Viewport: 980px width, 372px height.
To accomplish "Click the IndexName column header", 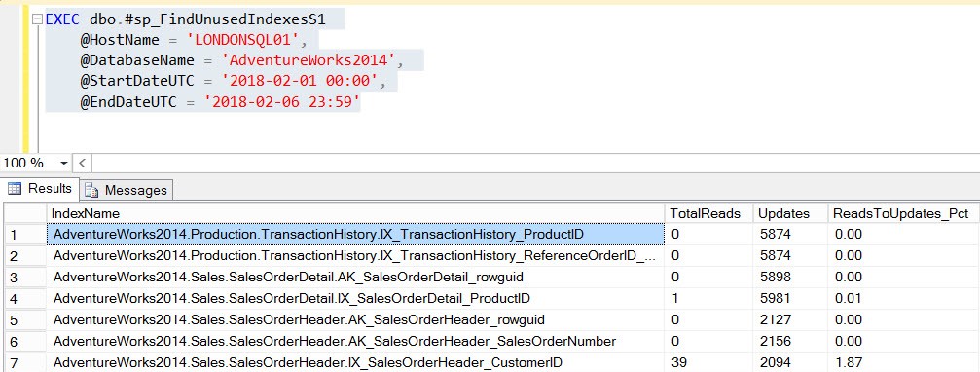I will click(x=356, y=213).
